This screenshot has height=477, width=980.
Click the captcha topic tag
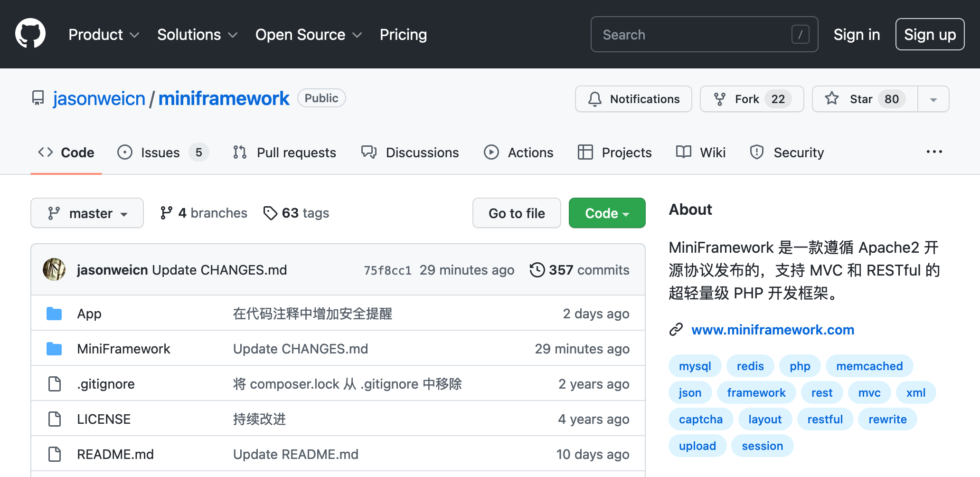[x=701, y=419]
